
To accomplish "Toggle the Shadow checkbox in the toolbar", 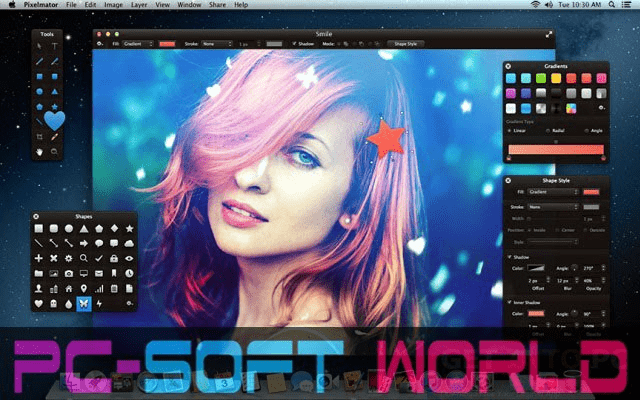I will [x=294, y=44].
